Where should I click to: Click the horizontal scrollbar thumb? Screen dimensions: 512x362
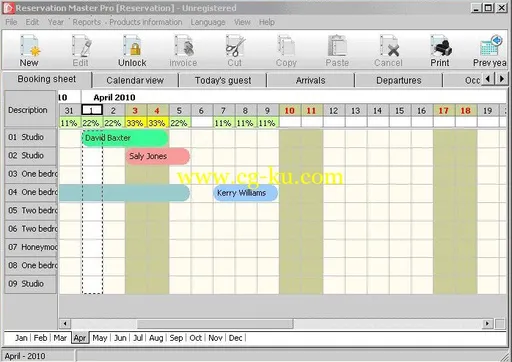pyautogui.click(x=215, y=323)
